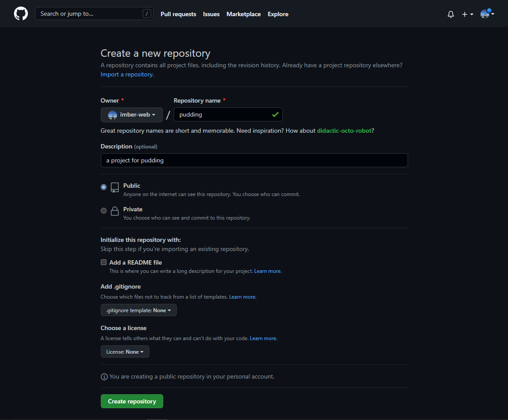The height and width of the screenshot is (420, 508).
Task: Open the plus create-new menu
Action: tap(467, 14)
